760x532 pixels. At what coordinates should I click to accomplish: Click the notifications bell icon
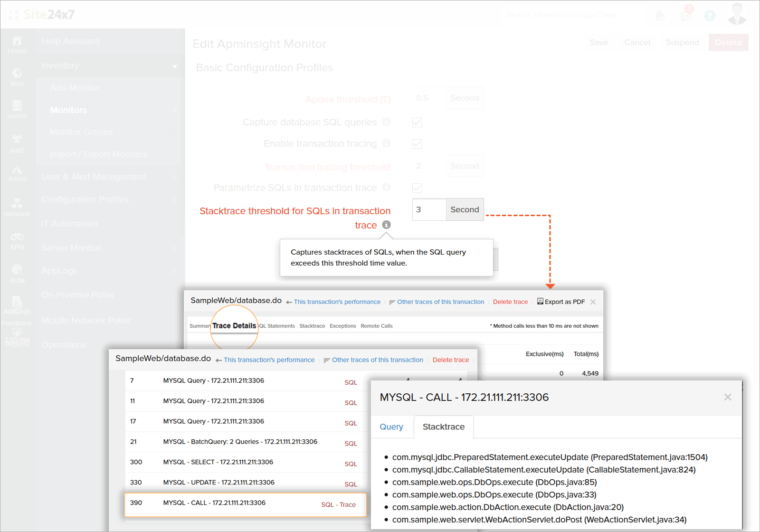660,16
